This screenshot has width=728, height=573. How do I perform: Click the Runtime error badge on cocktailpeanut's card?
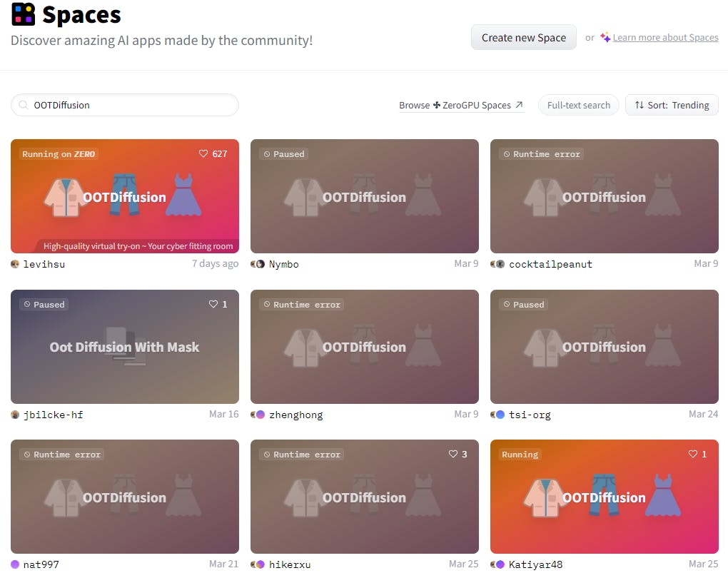pyautogui.click(x=542, y=154)
